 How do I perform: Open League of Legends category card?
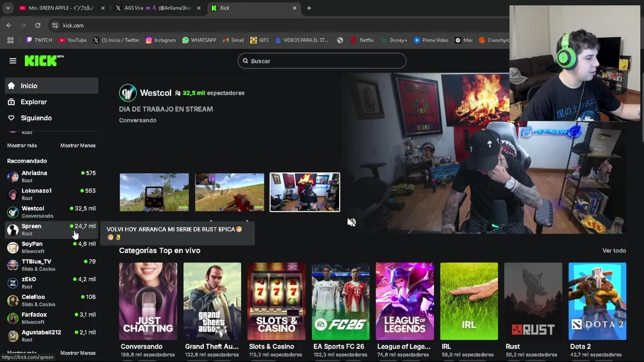tap(405, 301)
